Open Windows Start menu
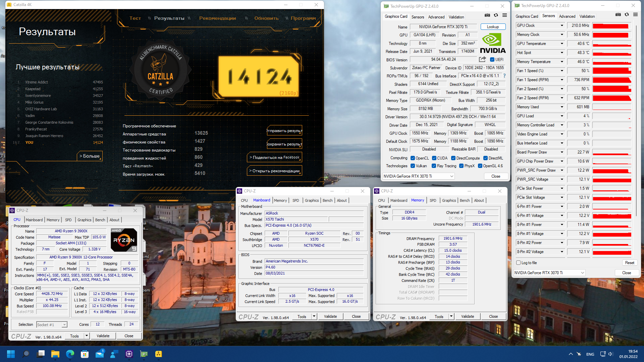Image resolution: width=644 pixels, height=362 pixels. pos(11,354)
